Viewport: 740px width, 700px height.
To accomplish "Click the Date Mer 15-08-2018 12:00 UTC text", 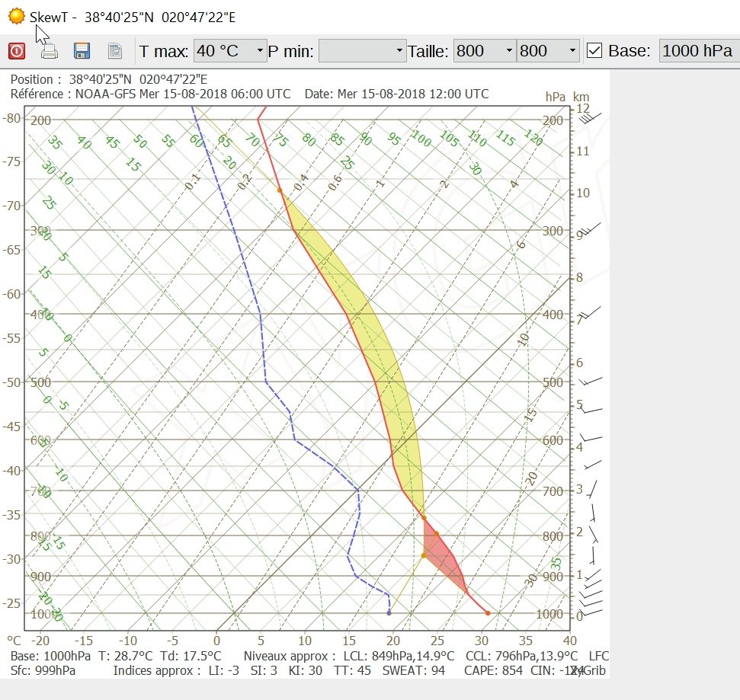I will [x=396, y=94].
